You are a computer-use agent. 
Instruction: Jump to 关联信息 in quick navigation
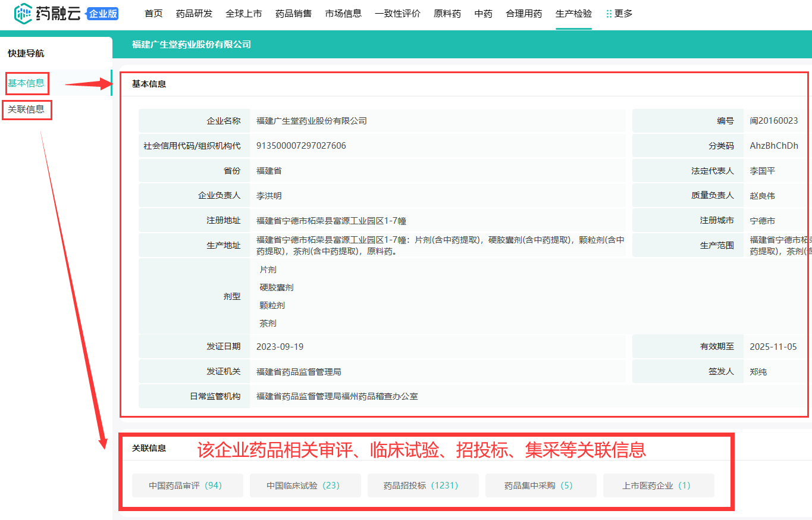click(26, 109)
